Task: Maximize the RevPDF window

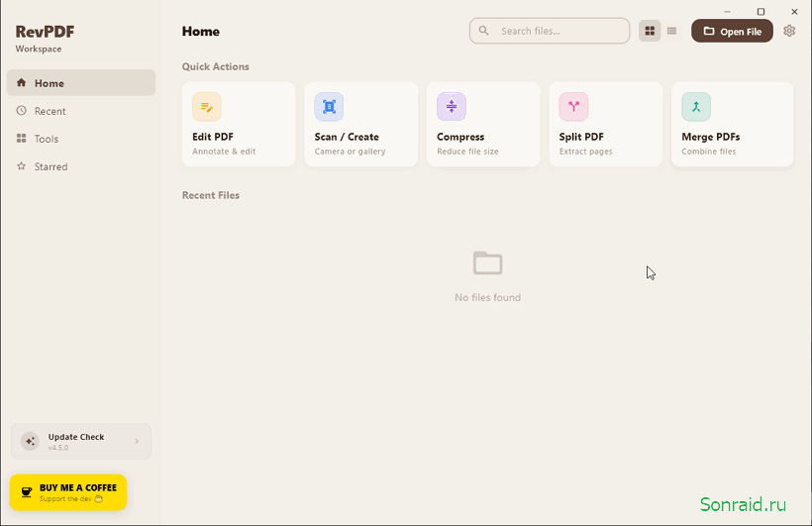Action: point(761,12)
